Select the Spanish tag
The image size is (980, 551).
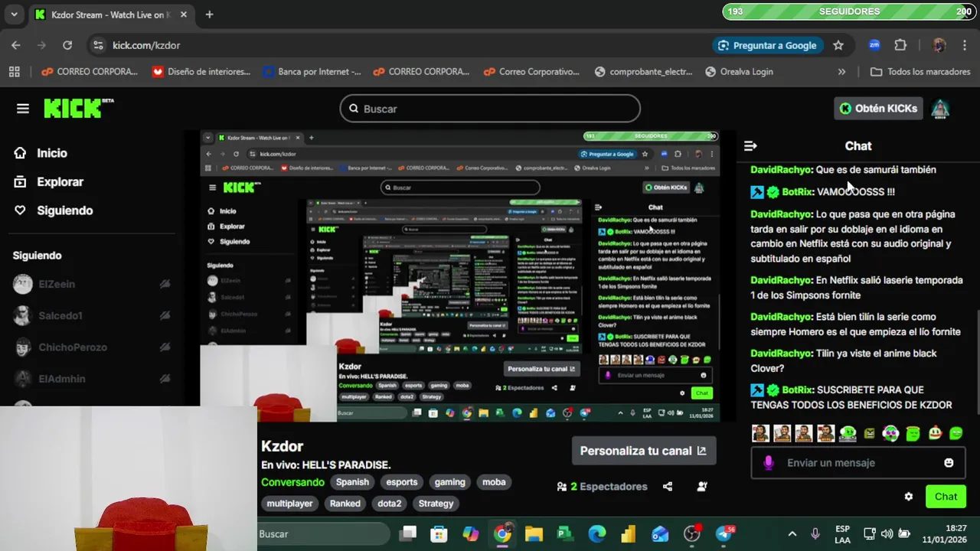(x=352, y=482)
